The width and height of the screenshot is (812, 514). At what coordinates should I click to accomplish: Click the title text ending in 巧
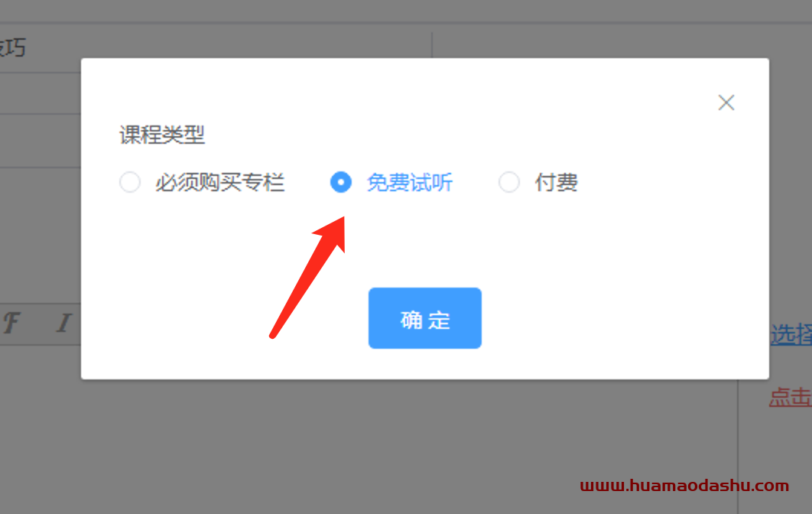pos(12,47)
